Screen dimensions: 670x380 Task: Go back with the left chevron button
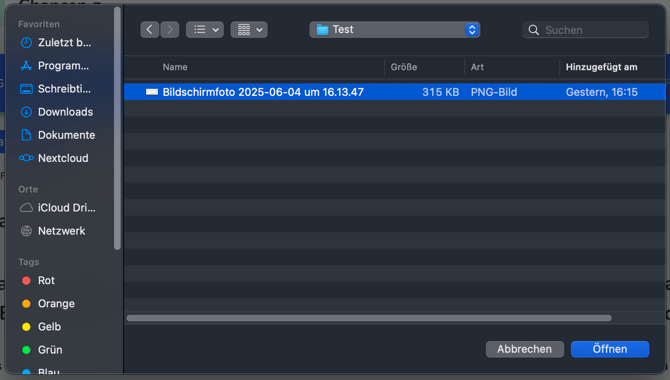[x=150, y=29]
